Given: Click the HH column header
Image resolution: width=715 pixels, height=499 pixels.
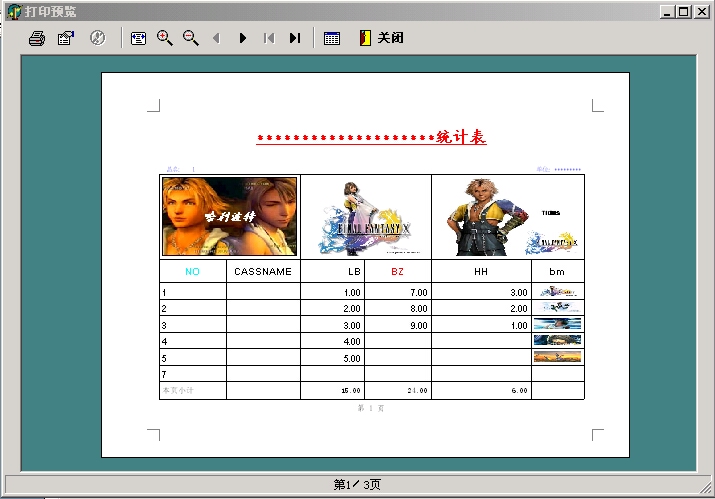Looking at the screenshot, I should pyautogui.click(x=481, y=271).
